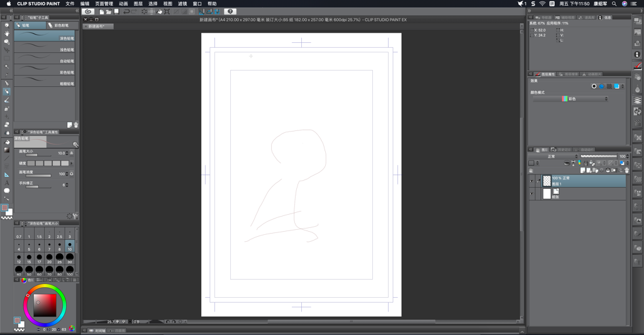Select the Text tool
This screenshot has height=335, width=644.
point(7,183)
